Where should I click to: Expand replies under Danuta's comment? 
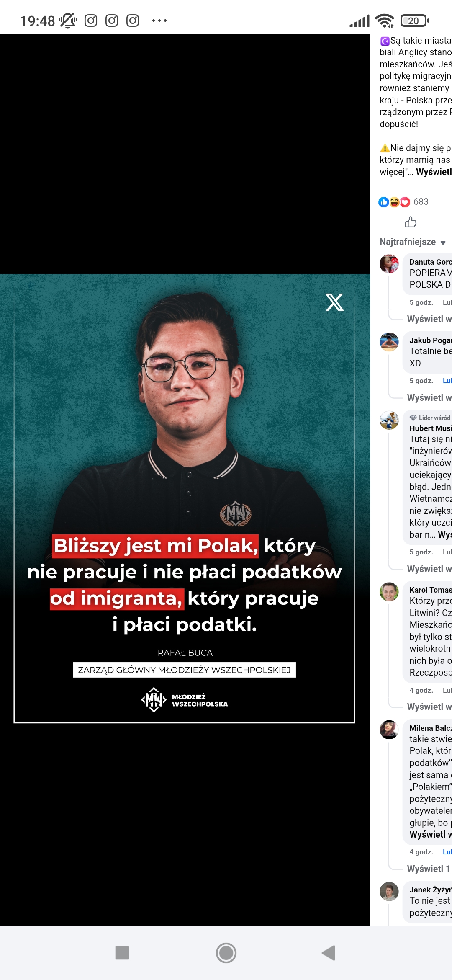429,319
